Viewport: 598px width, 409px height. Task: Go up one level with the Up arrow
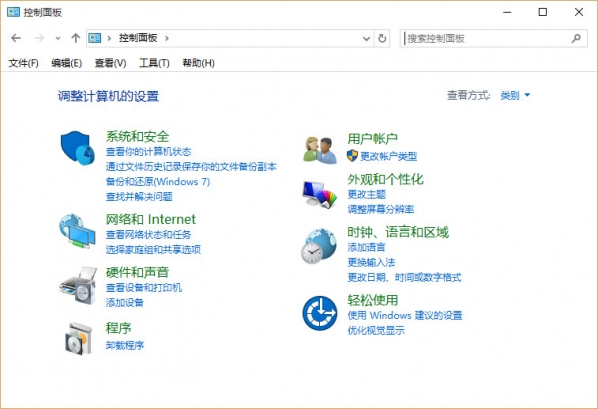tap(76, 38)
